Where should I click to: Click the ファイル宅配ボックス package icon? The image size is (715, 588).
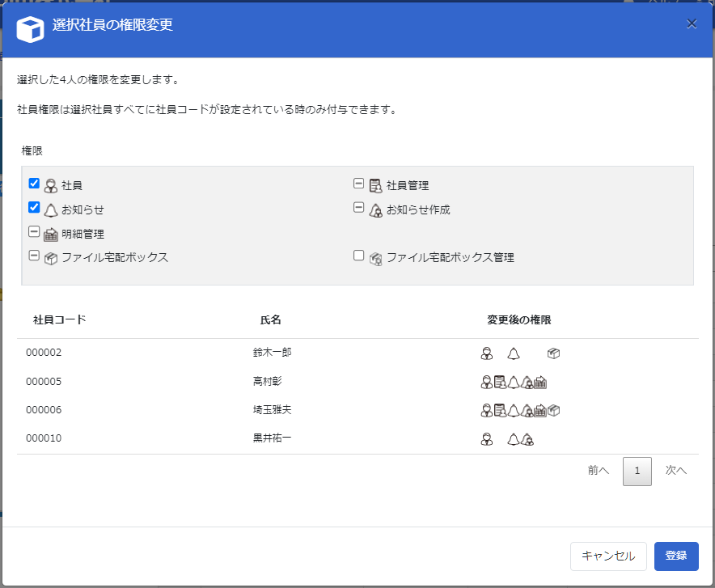coord(51,259)
